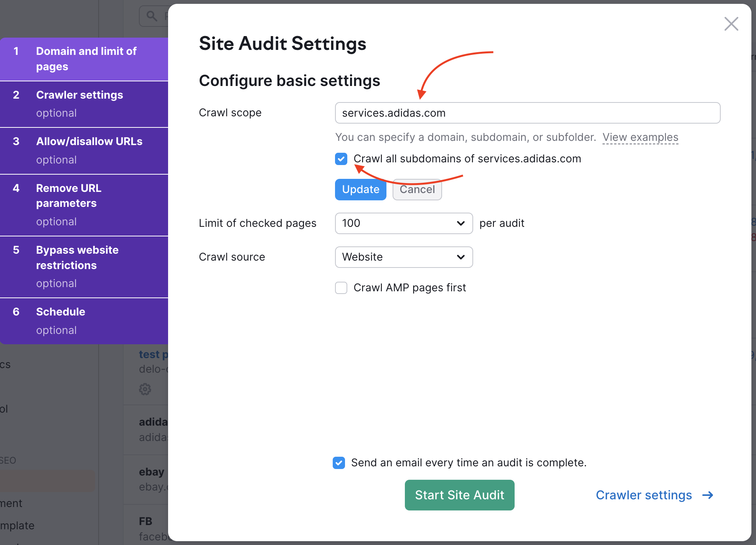Click the search magnifier icon behind dialog
This screenshot has width=756, height=545.
(x=152, y=16)
